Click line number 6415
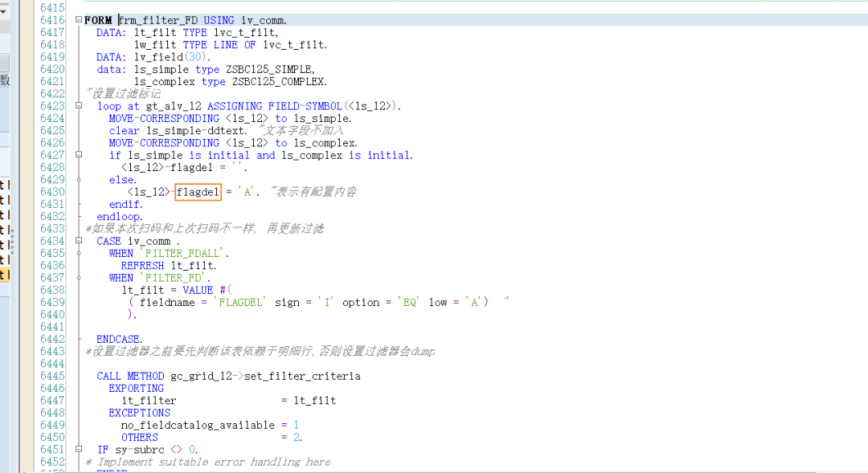Image resolution: width=868 pixels, height=473 pixels. [52, 8]
